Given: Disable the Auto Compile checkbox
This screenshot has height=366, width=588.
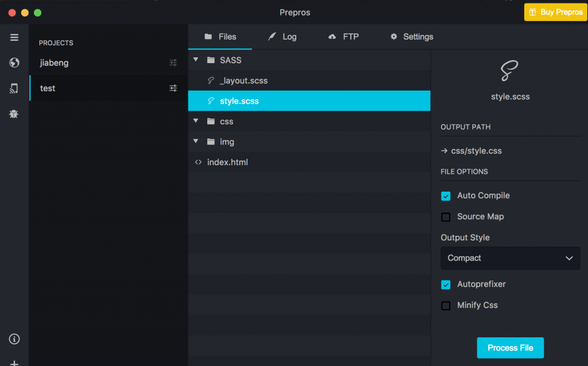Looking at the screenshot, I should (x=446, y=196).
